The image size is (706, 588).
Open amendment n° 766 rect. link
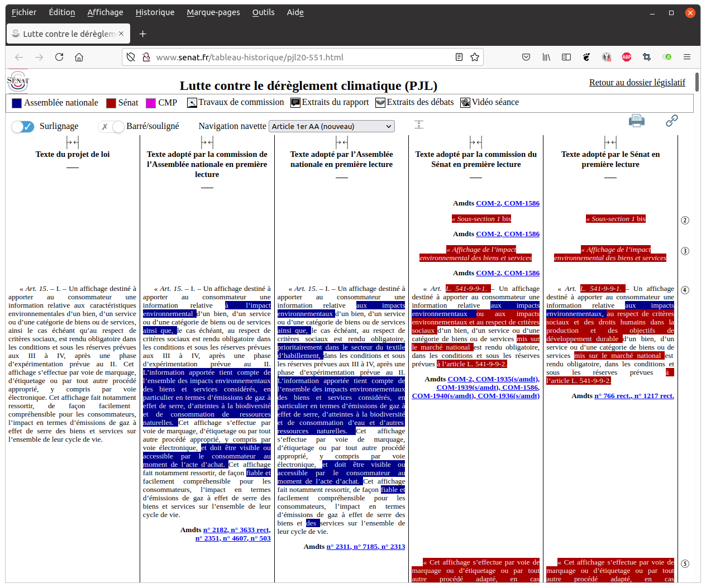(x=613, y=396)
